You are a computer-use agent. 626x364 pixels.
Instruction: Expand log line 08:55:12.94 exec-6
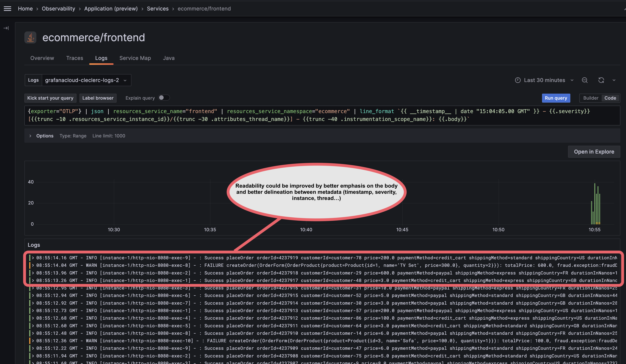tap(33, 295)
